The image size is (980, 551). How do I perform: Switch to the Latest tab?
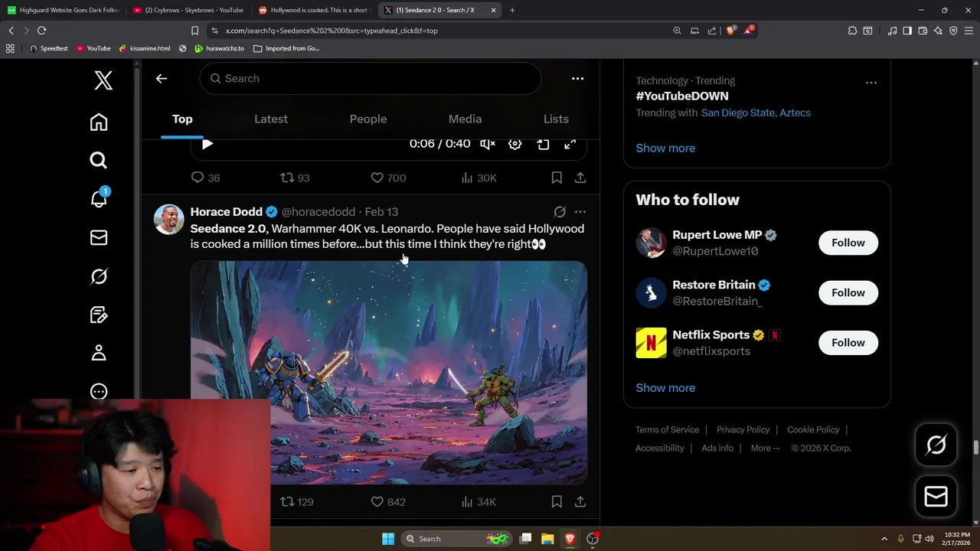coord(271,119)
